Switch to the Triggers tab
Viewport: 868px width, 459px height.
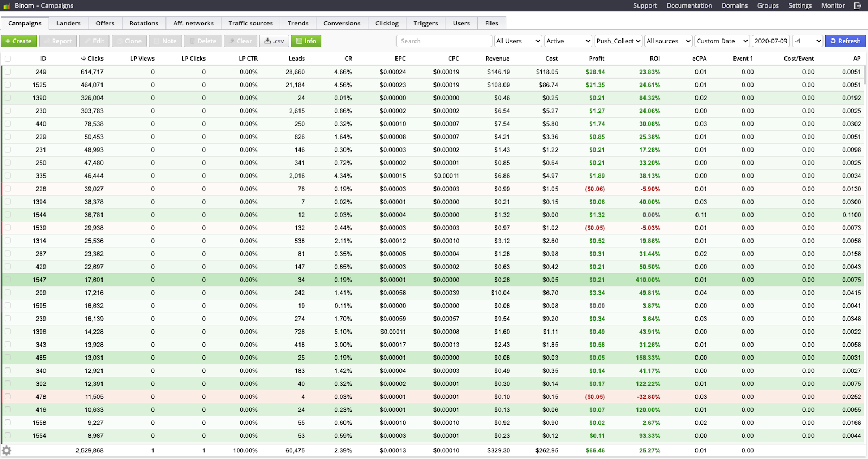coord(426,23)
